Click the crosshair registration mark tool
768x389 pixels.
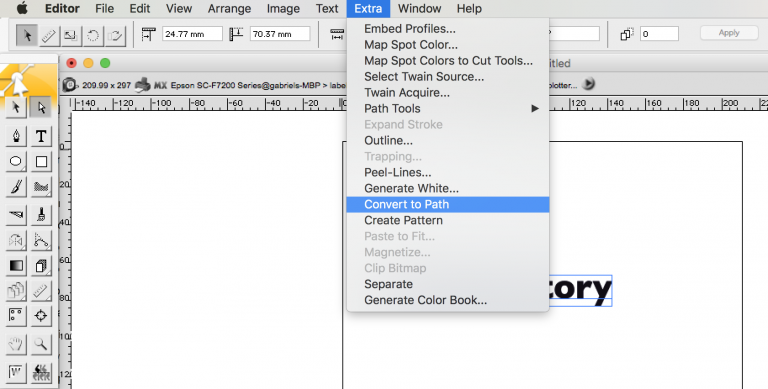[41, 316]
